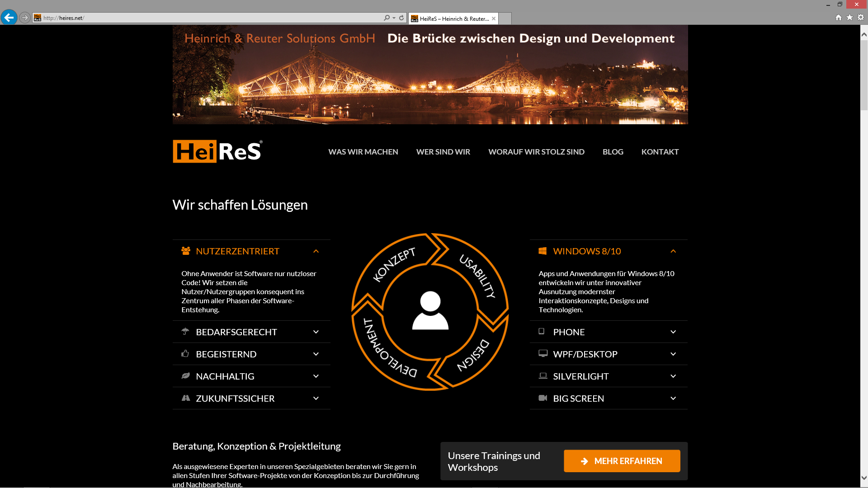Open browser Home page icon

pos(839,18)
